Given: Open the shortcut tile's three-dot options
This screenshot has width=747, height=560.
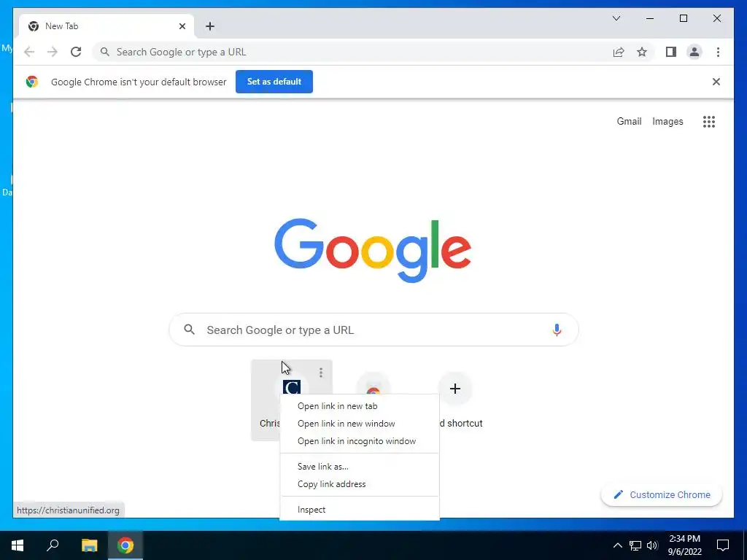Looking at the screenshot, I should (x=321, y=373).
